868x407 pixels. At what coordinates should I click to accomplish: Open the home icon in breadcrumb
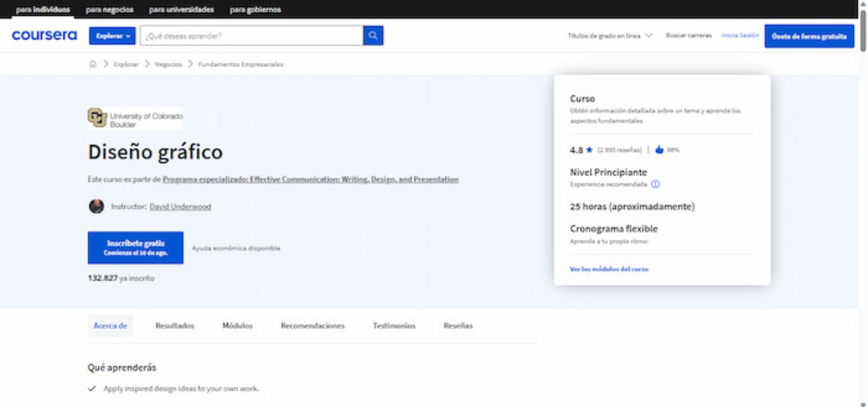pos(93,64)
